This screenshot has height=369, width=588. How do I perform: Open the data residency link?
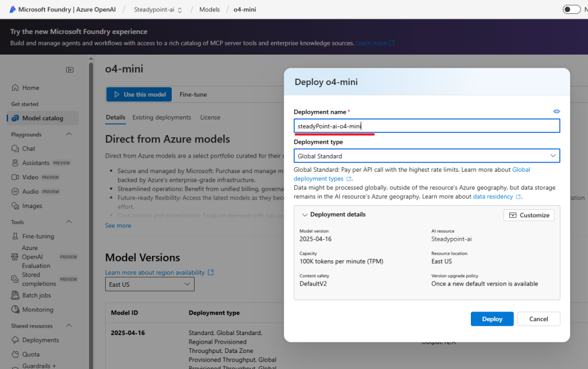pos(493,197)
